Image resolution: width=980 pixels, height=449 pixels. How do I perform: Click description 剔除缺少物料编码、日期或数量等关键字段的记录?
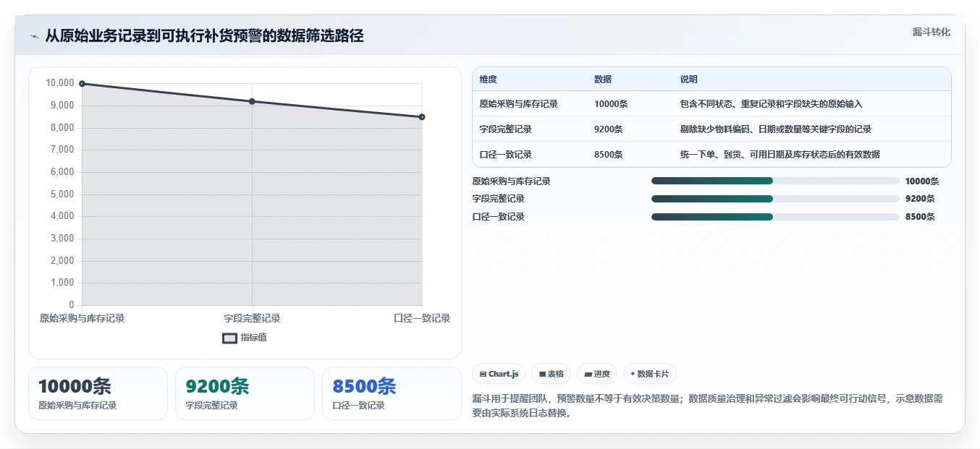pos(775,129)
